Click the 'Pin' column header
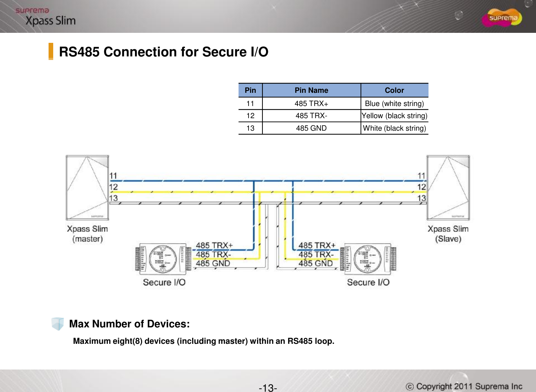The height and width of the screenshot is (392, 536). point(250,90)
